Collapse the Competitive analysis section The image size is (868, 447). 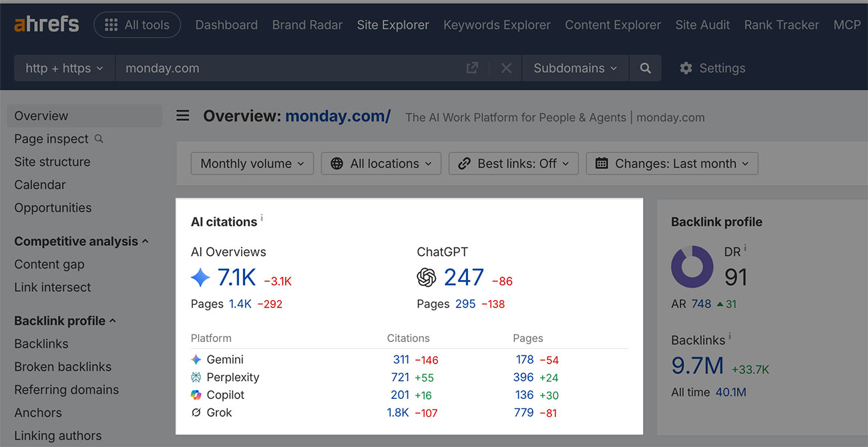point(81,241)
